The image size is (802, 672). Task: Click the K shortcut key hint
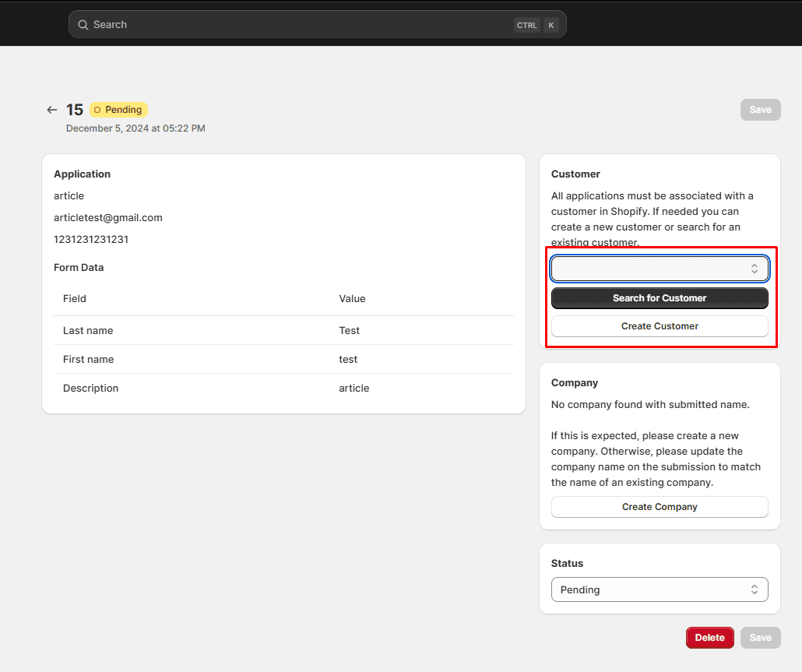pyautogui.click(x=550, y=25)
